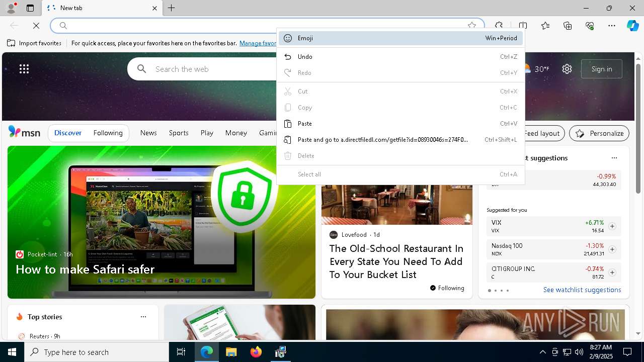Launch Copilot sidebar
Screen dimensions: 644x362
(x=632, y=26)
